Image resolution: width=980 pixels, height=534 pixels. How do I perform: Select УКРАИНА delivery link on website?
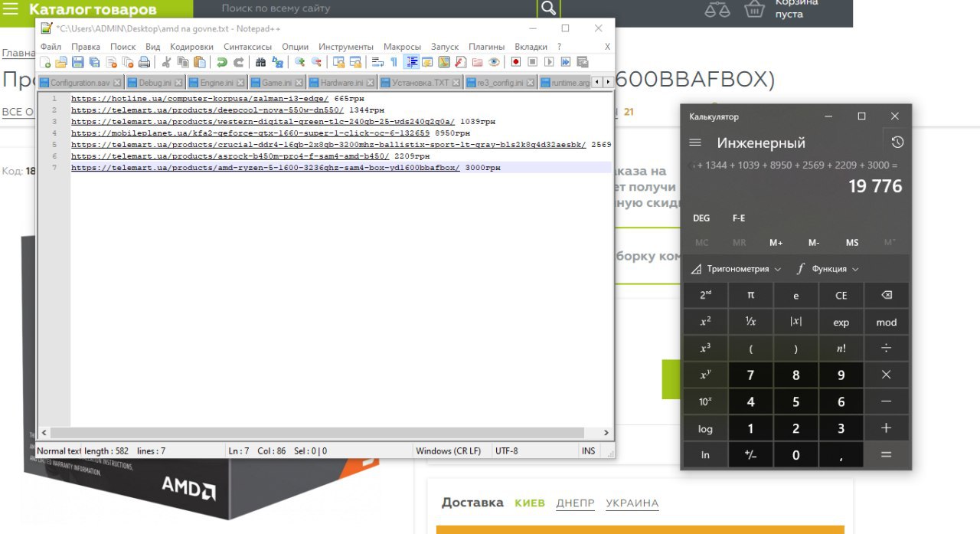tap(632, 503)
